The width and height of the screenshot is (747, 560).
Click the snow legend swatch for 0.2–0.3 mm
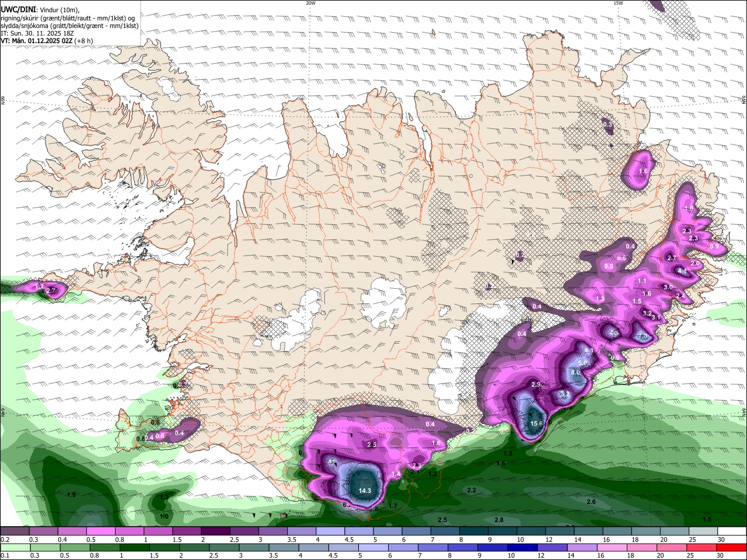(15, 531)
